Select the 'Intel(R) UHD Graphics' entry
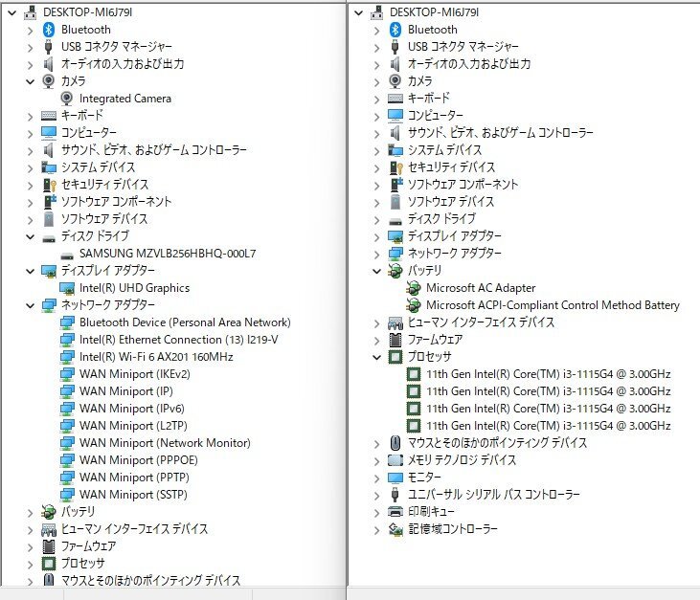The width and height of the screenshot is (700, 600). tap(134, 288)
